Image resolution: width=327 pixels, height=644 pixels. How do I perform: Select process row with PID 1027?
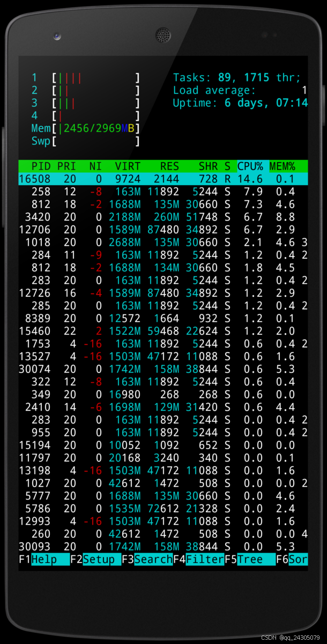[163, 484]
